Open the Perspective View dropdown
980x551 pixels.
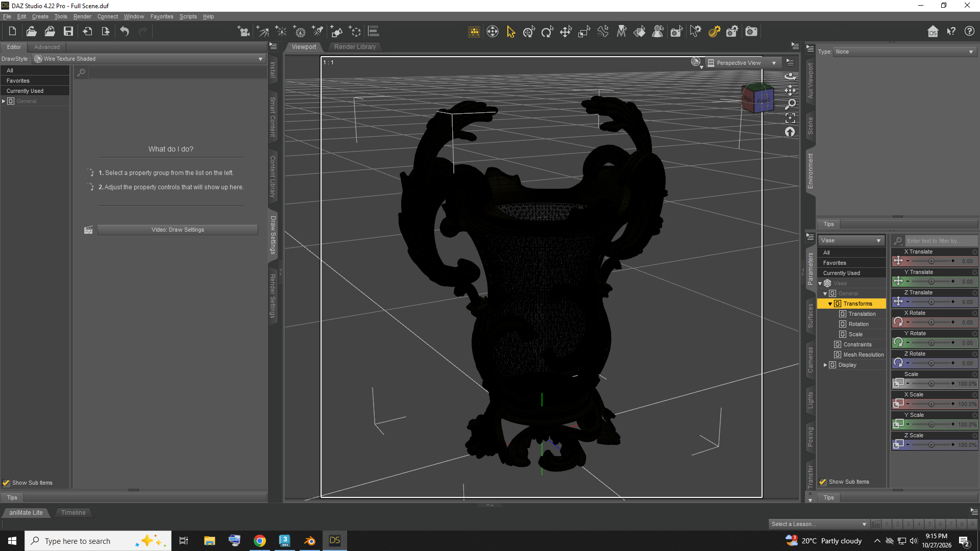tap(743, 63)
